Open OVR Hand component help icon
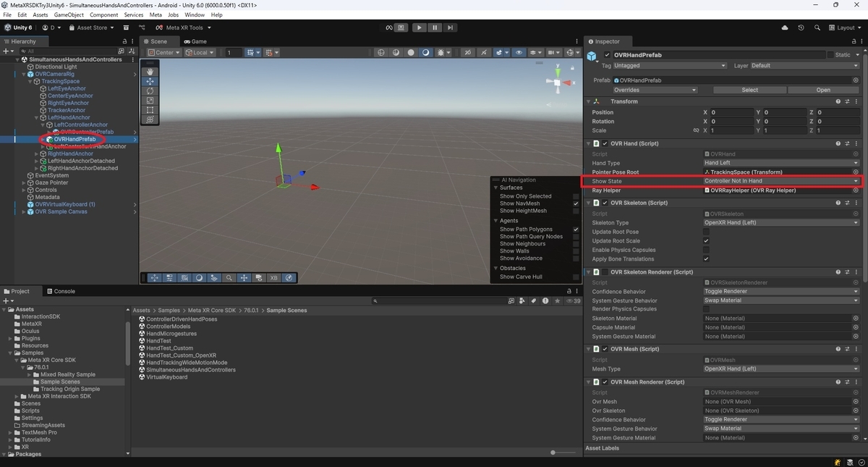 (x=838, y=143)
